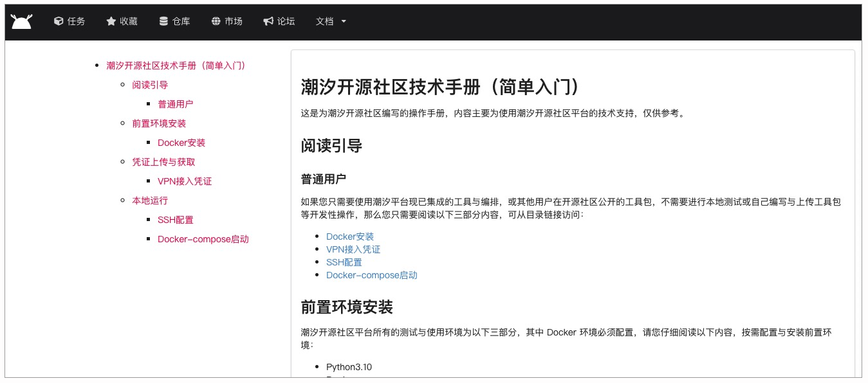Expand the 文档 dropdown arrow
Image resolution: width=868 pixels, height=383 pixels.
[344, 21]
